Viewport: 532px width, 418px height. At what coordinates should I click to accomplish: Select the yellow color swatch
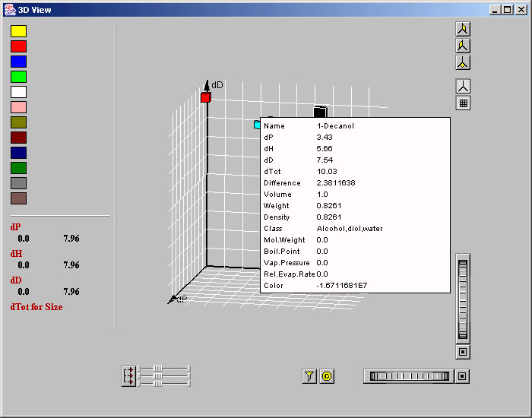pos(18,31)
